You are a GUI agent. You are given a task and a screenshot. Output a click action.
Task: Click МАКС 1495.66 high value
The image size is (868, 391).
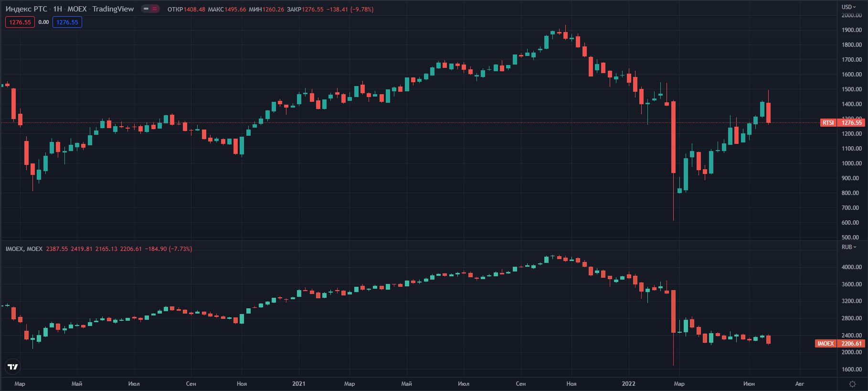point(227,10)
